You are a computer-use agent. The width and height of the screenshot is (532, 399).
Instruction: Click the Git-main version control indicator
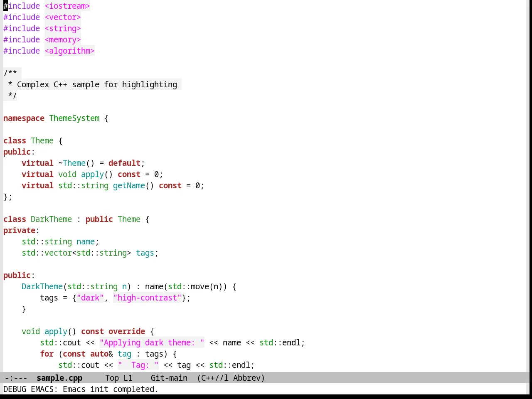point(169,378)
